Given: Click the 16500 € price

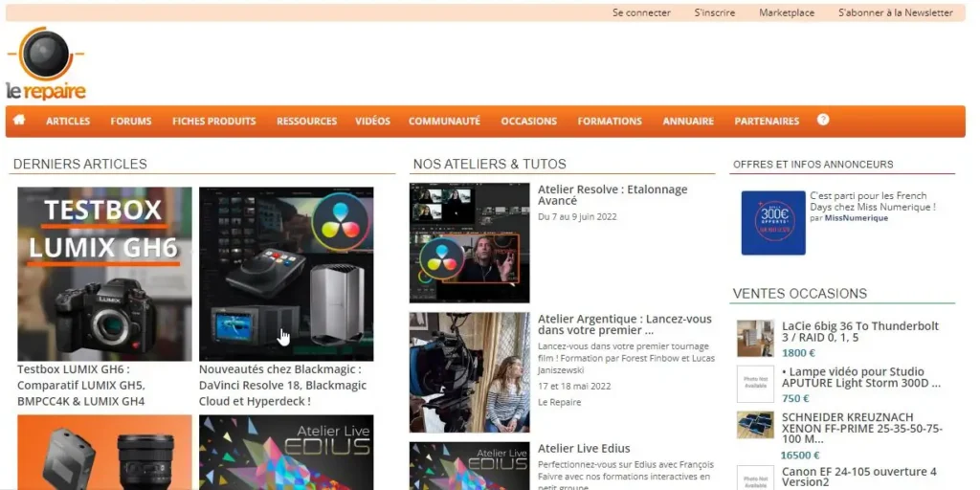Looking at the screenshot, I should click(799, 455).
